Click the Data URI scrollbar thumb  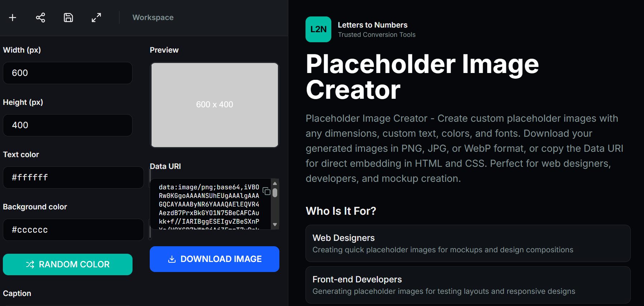click(275, 193)
